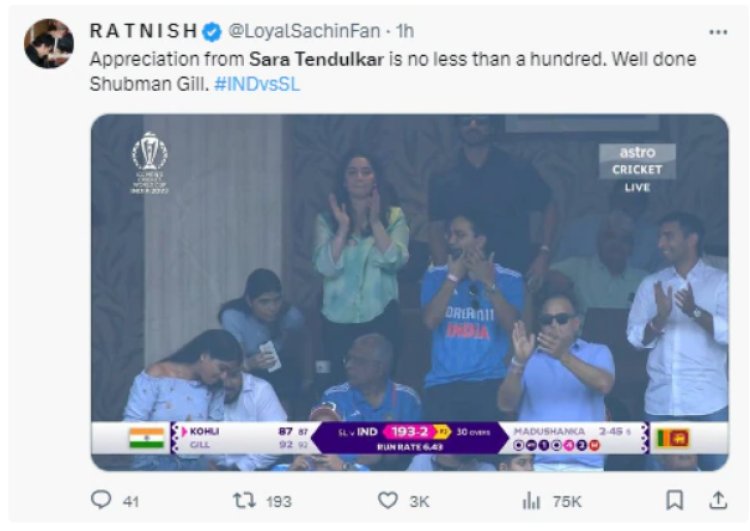Bookmark this tweet
The image size is (750, 531).
(674, 500)
